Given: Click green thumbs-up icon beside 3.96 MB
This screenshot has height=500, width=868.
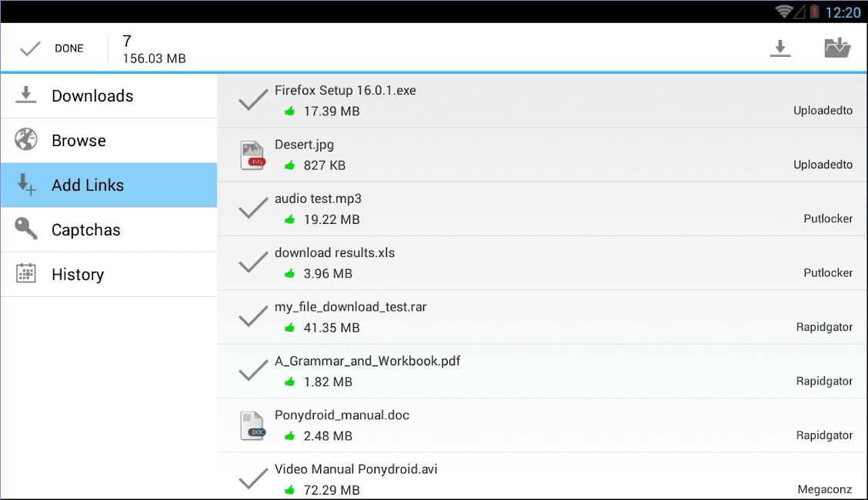Looking at the screenshot, I should click(x=289, y=274).
